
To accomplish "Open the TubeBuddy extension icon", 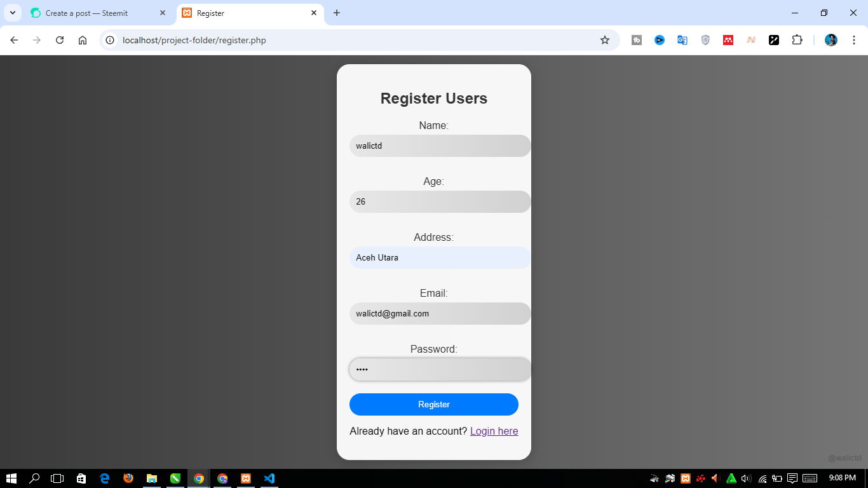I will point(637,40).
